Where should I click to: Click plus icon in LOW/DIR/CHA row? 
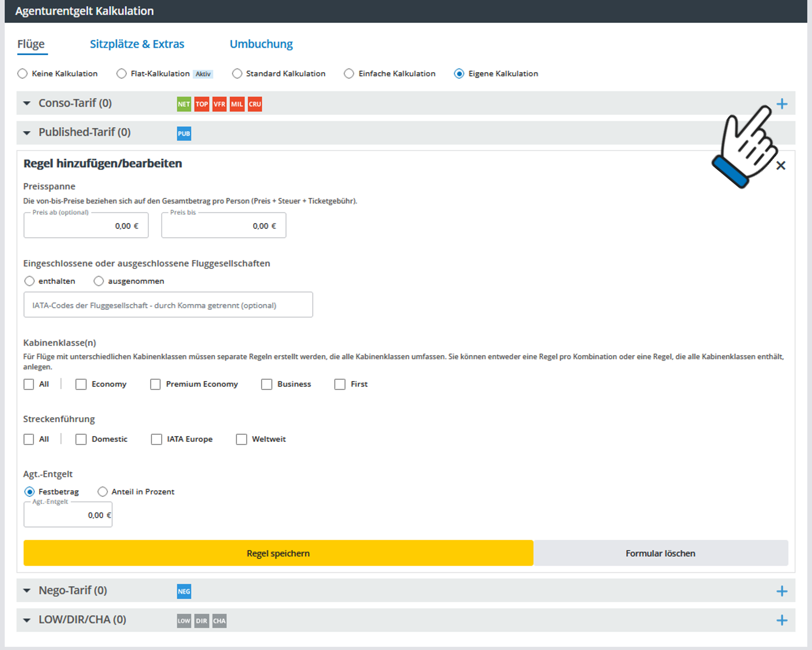point(781,620)
